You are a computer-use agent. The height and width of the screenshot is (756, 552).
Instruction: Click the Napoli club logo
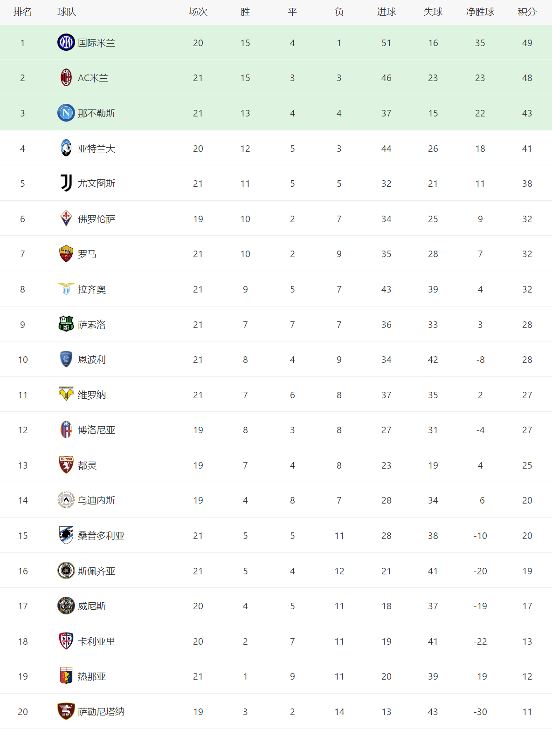[x=66, y=113]
